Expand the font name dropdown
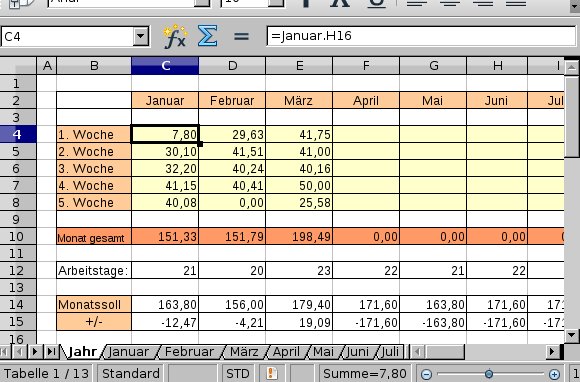580x382 pixels. tap(202, 3)
